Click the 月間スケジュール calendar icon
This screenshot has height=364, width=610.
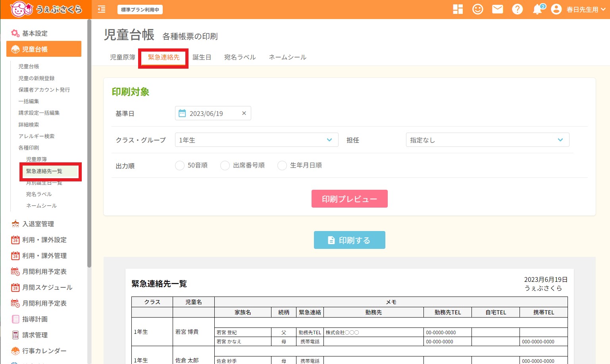coord(15,287)
